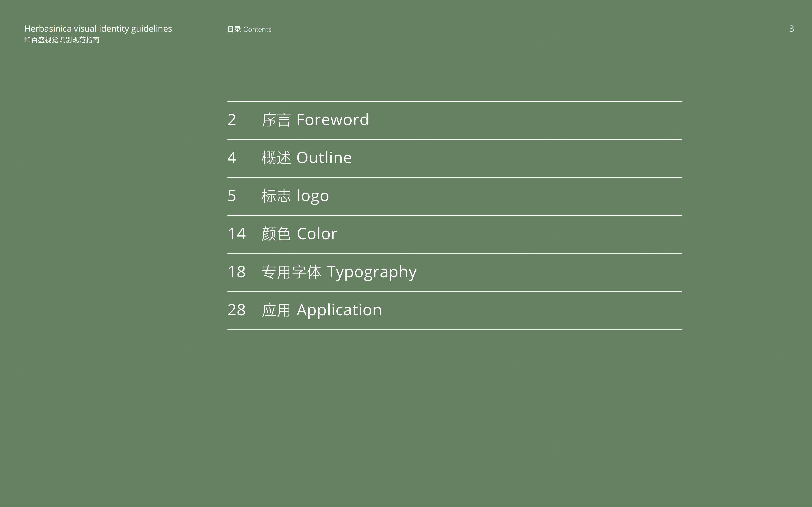
Task: Click page number 14 beside Color
Action: [237, 234]
